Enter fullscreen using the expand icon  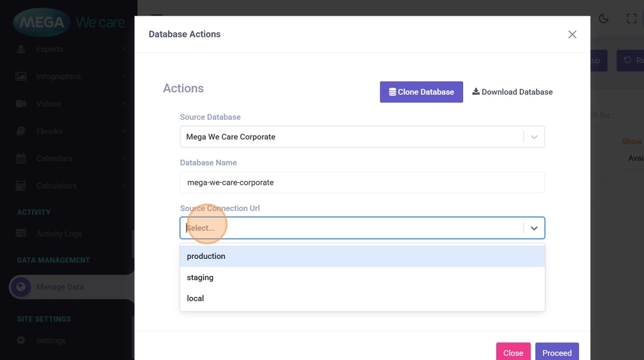(632, 19)
